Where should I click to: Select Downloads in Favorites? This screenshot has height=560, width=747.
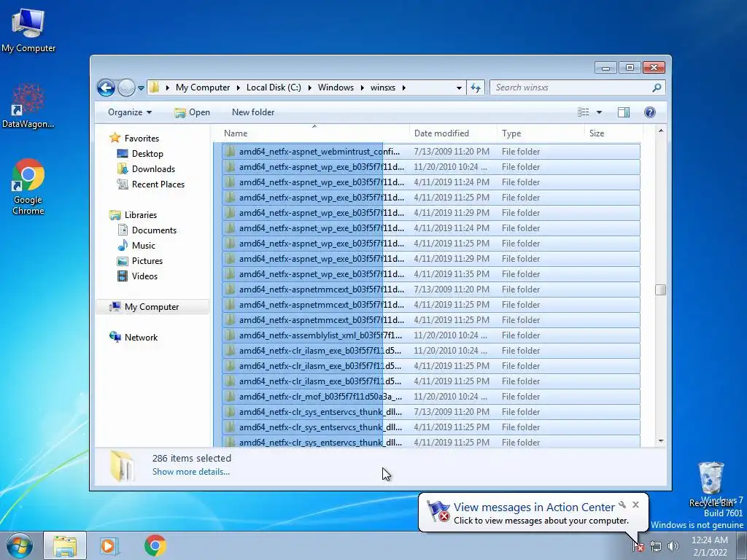tap(153, 169)
